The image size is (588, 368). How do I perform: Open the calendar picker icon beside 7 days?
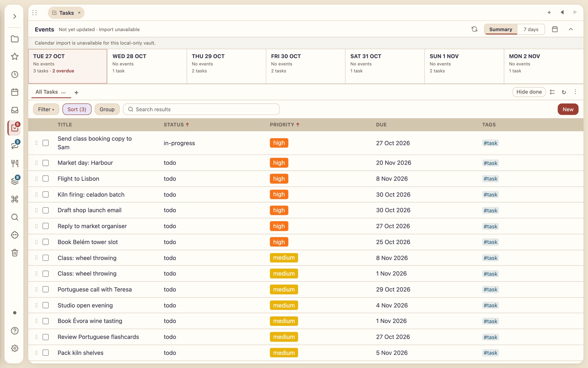tap(555, 29)
